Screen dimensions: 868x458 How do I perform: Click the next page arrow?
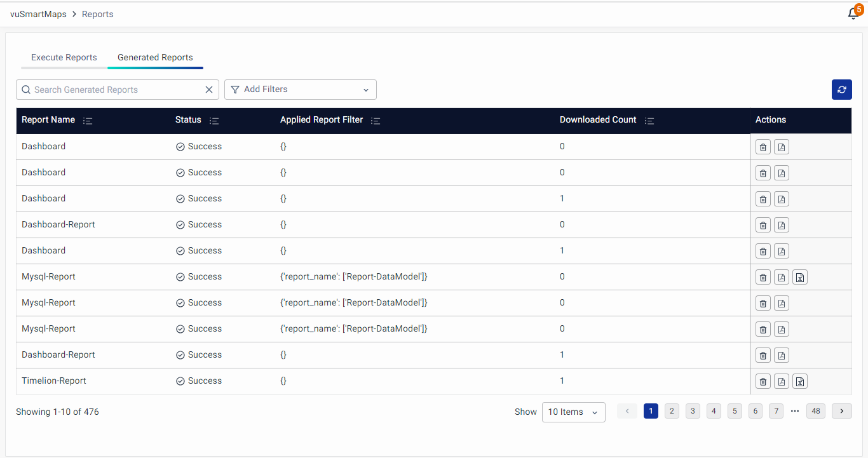point(841,411)
